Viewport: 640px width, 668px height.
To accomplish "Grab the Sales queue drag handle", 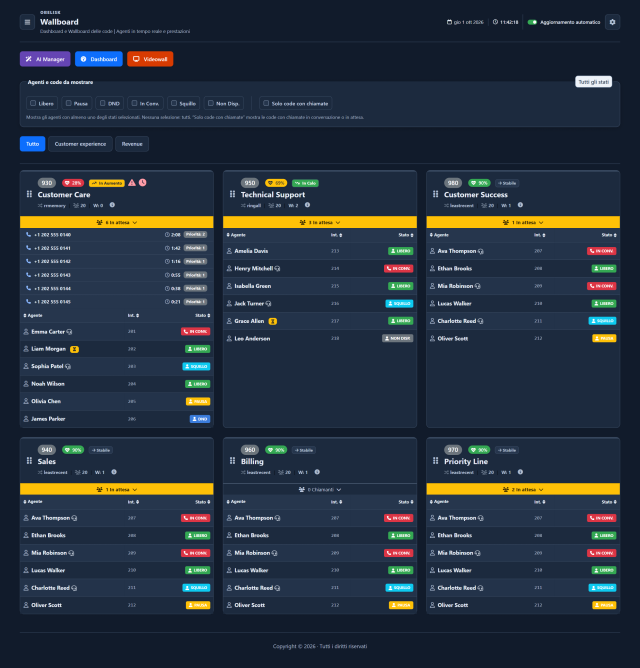I will click(x=29, y=461).
